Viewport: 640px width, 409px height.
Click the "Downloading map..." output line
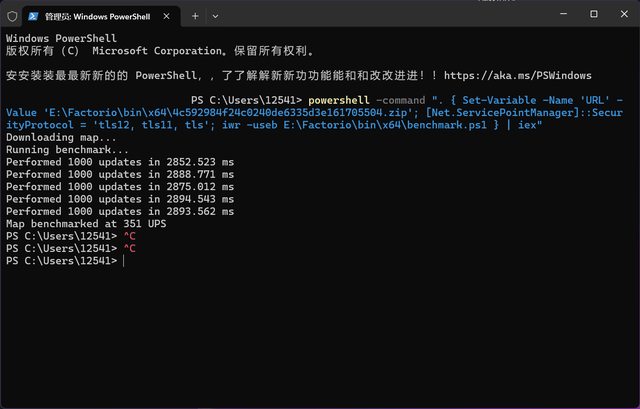pos(61,137)
